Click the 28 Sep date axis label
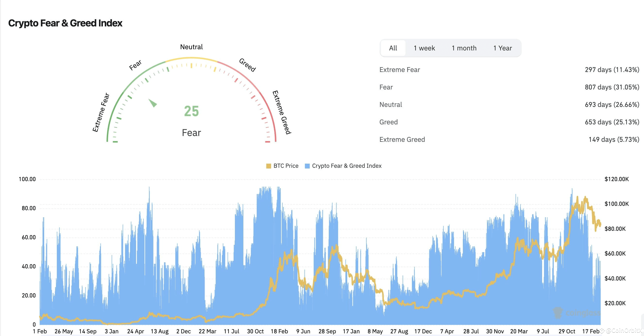Screen dimensions: 644x336 (327, 331)
